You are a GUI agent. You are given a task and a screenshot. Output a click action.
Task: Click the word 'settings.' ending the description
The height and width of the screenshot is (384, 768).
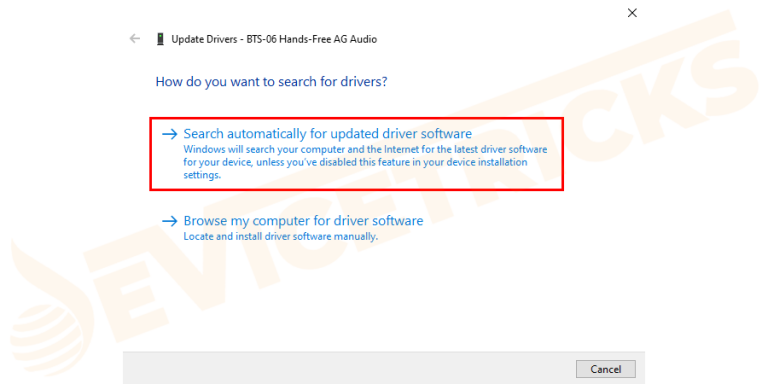click(x=202, y=175)
